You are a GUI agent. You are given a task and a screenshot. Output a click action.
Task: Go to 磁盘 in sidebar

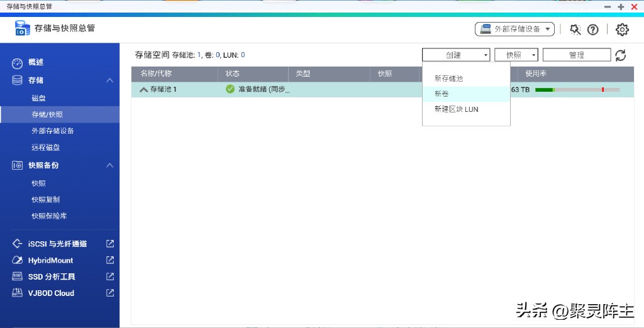[x=38, y=98]
